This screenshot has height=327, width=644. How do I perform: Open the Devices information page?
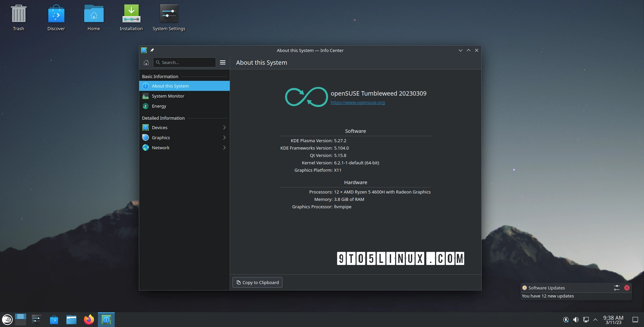click(160, 127)
